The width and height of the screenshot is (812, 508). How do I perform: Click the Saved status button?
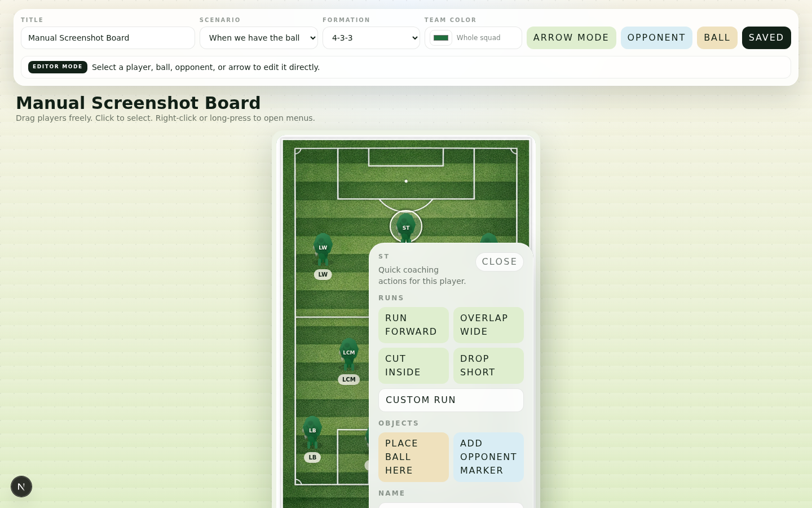(x=766, y=38)
